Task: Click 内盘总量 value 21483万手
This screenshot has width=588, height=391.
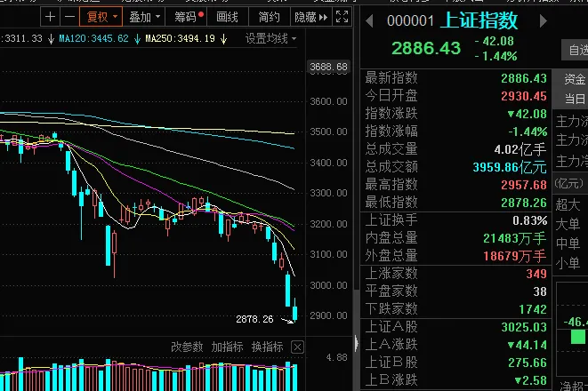Action: coord(514,238)
